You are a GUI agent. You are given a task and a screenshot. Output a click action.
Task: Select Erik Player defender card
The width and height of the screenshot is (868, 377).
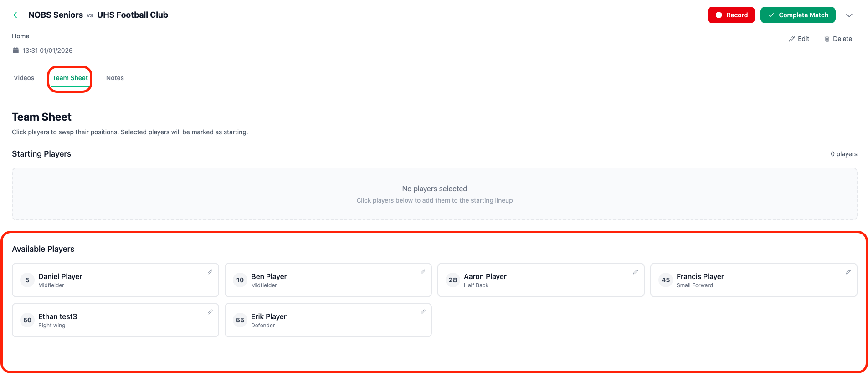(x=328, y=320)
